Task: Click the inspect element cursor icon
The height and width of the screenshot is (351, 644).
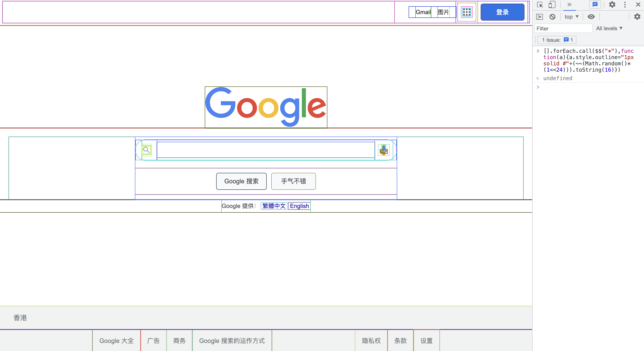Action: click(540, 5)
